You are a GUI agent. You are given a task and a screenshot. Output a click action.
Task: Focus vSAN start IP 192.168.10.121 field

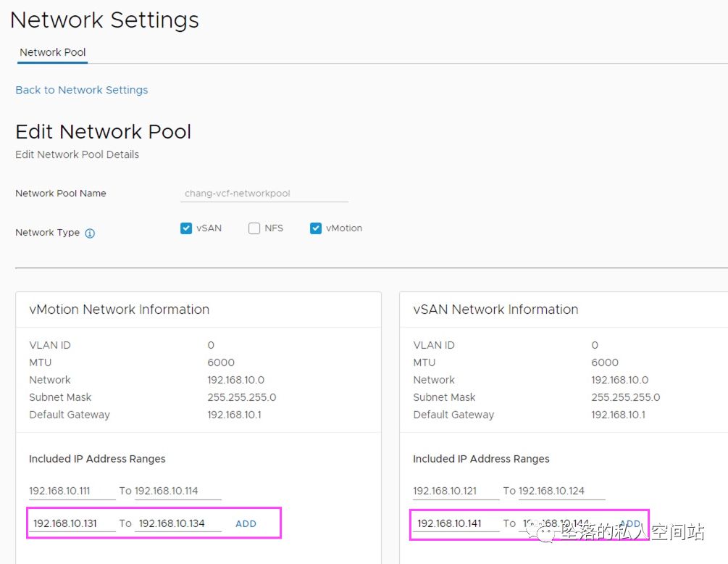[456, 491]
